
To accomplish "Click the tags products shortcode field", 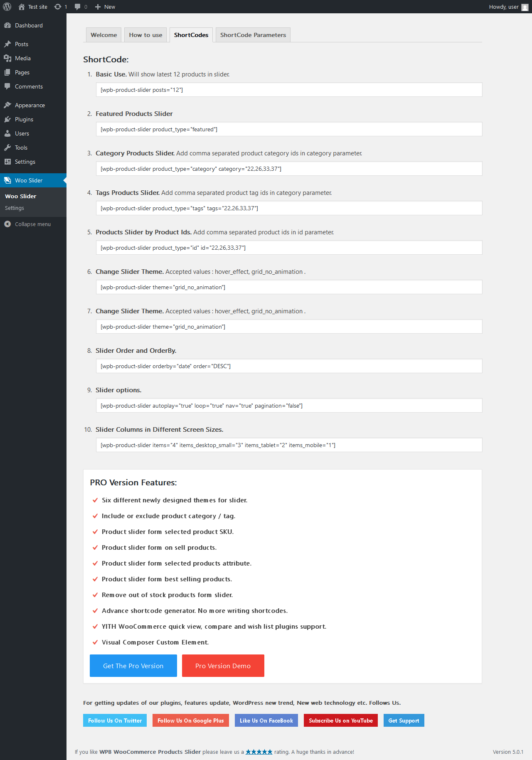I will pos(289,208).
